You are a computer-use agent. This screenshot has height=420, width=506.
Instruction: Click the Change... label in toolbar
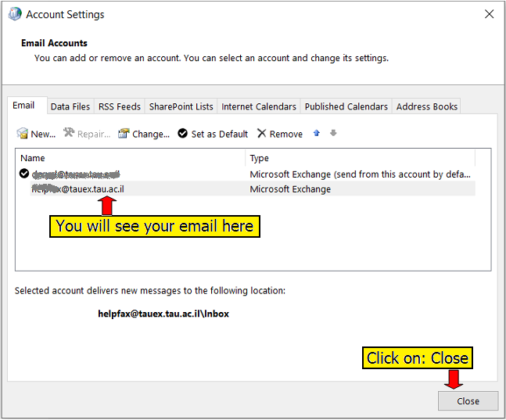[x=151, y=134]
